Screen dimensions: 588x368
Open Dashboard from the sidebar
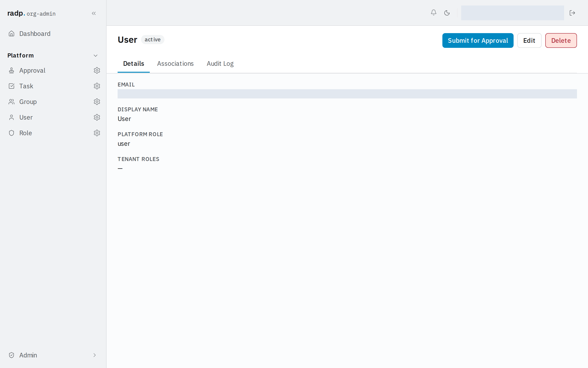pyautogui.click(x=35, y=34)
